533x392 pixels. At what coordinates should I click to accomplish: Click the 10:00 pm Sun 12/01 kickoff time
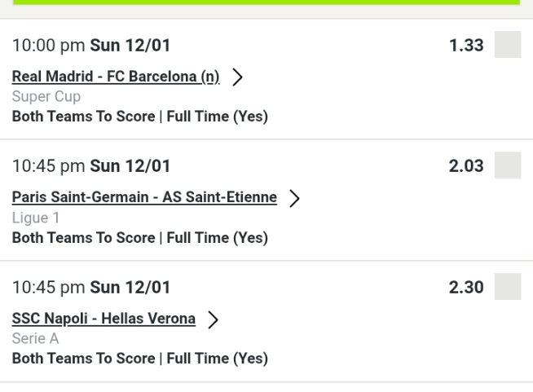pos(91,46)
